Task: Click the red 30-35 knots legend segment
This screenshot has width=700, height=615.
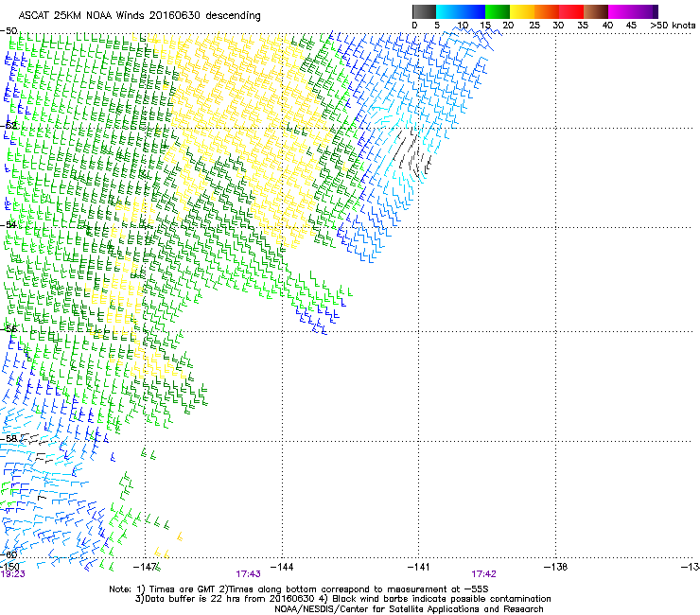Action: [x=571, y=11]
